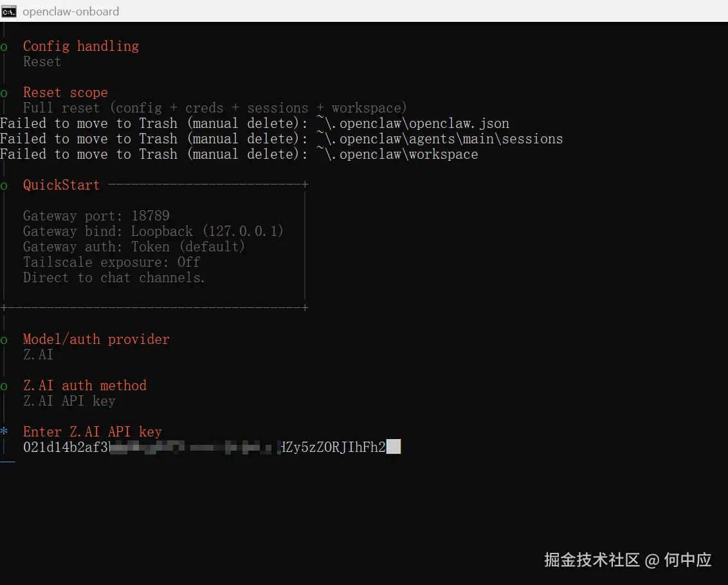Click the API key input line
The width and height of the screenshot is (728, 585).
[x=212, y=447]
